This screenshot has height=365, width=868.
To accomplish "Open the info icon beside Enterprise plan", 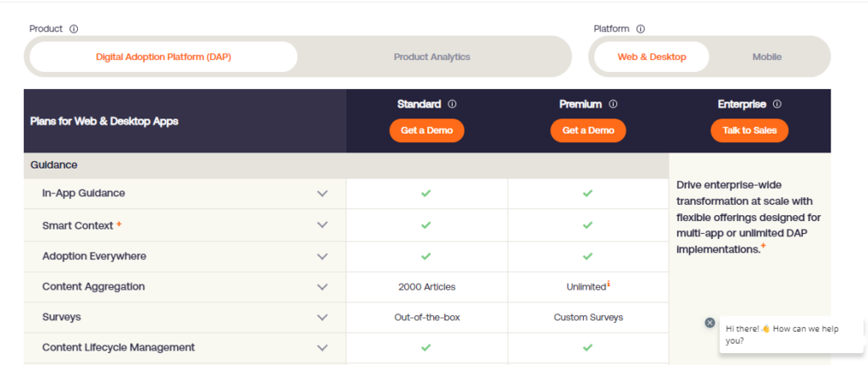I will coord(777,104).
